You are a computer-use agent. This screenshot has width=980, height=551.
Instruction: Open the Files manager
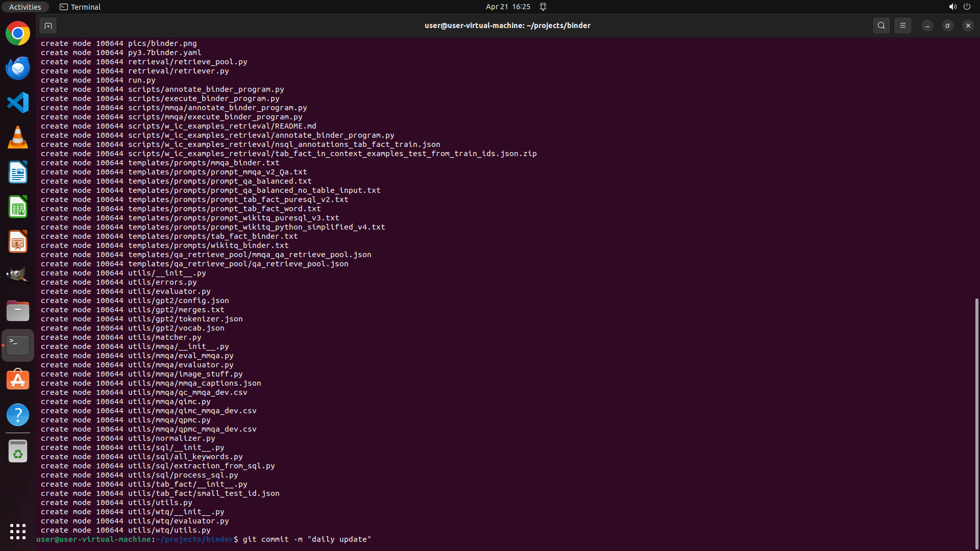[x=18, y=311]
